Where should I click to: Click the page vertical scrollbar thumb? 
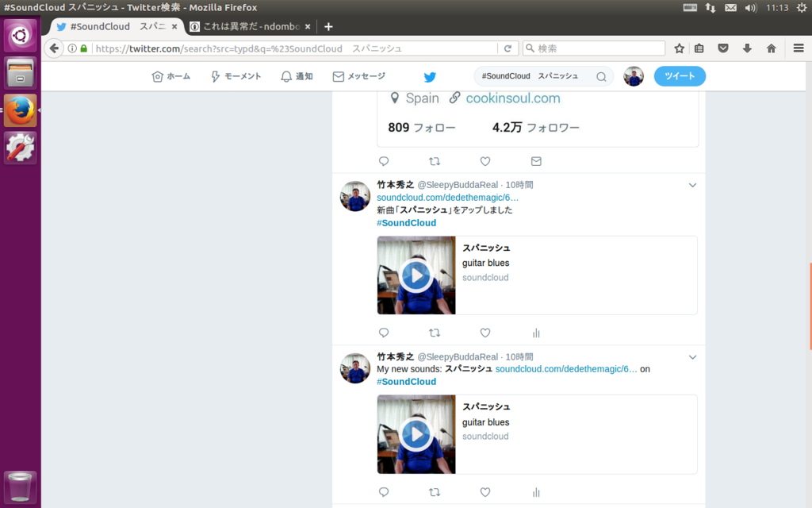click(x=810, y=307)
